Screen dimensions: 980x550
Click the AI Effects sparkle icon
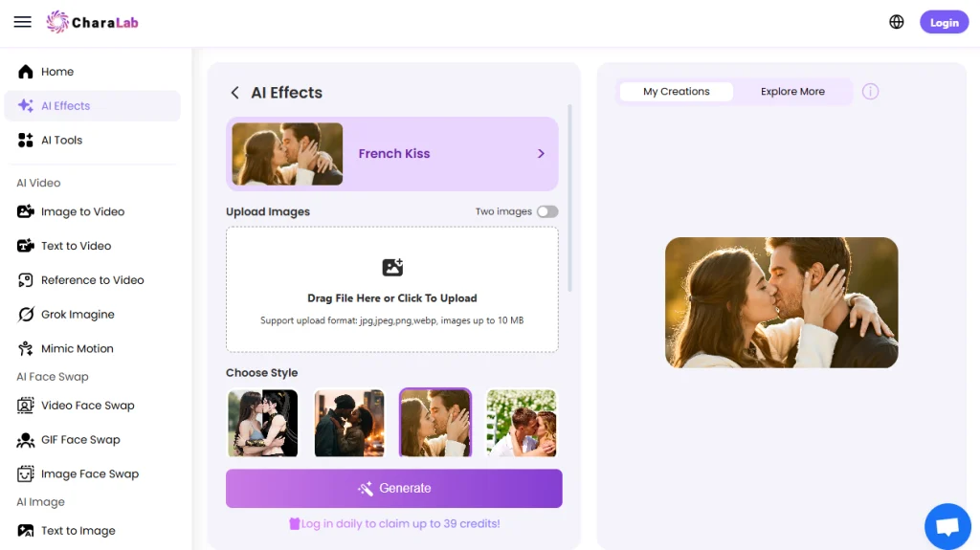click(26, 105)
